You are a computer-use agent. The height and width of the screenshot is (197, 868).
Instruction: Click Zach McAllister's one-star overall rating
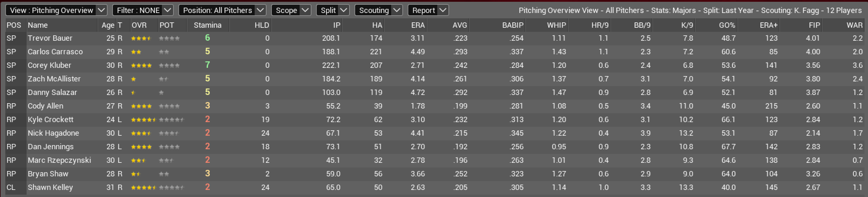pyautogui.click(x=134, y=79)
